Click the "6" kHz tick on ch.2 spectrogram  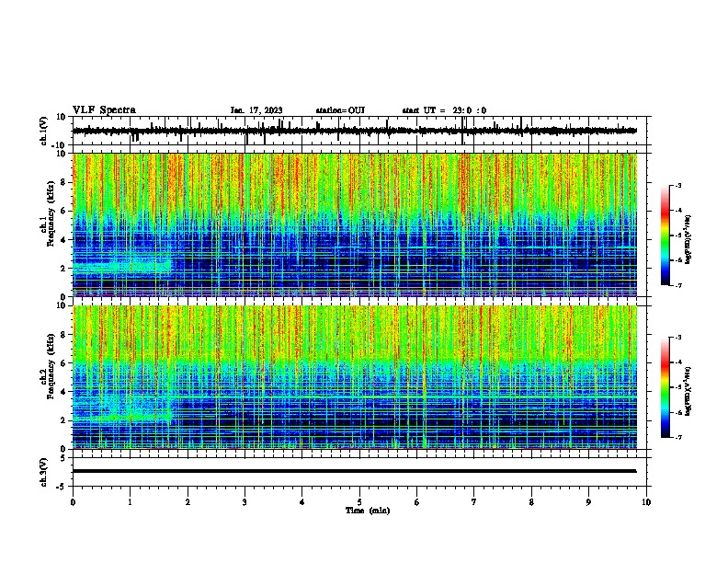click(63, 363)
